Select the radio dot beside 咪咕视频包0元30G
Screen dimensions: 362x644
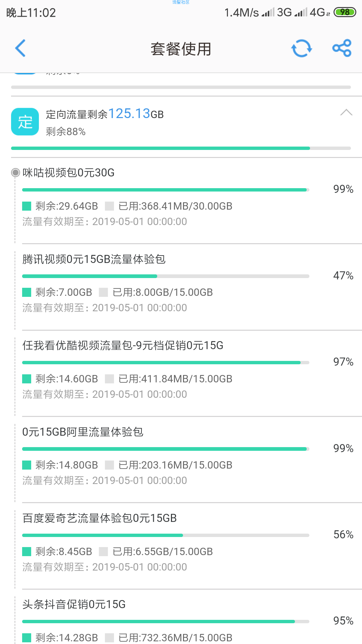(15, 172)
